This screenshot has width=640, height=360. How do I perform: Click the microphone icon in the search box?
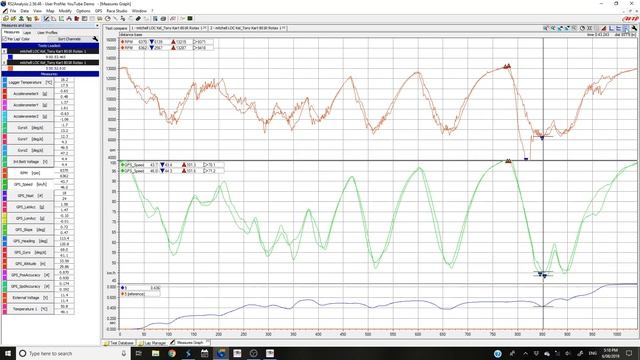(x=124, y=353)
